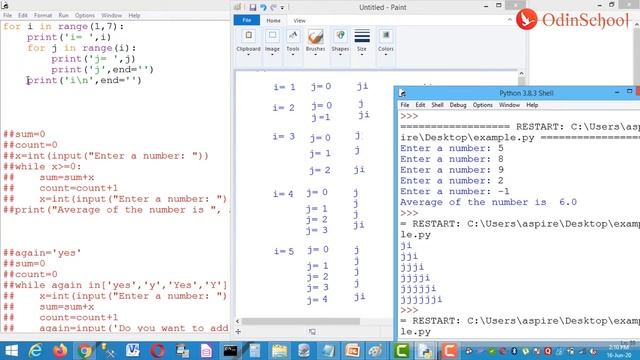This screenshot has height=360, width=640.
Task: Open the File tab in Paint
Action: pos(247,20)
